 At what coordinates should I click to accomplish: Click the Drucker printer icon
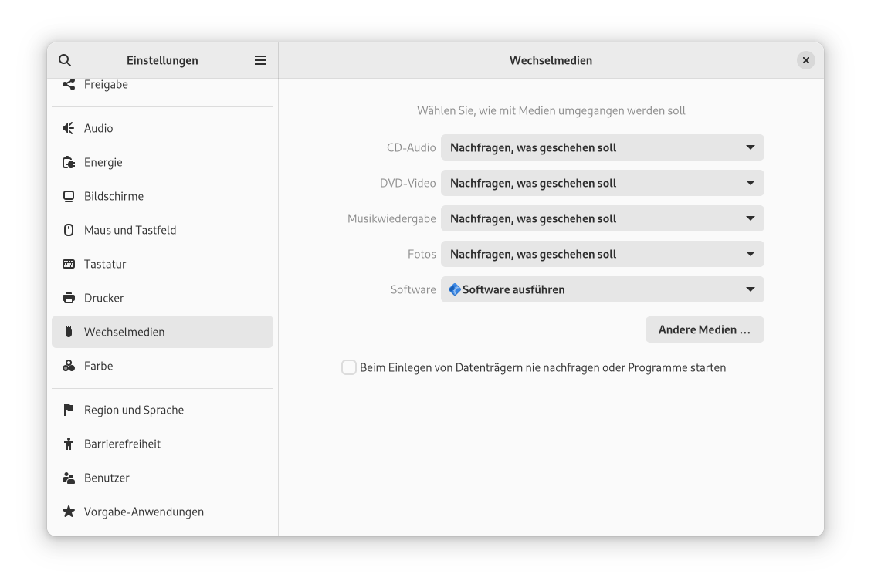pyautogui.click(x=69, y=298)
